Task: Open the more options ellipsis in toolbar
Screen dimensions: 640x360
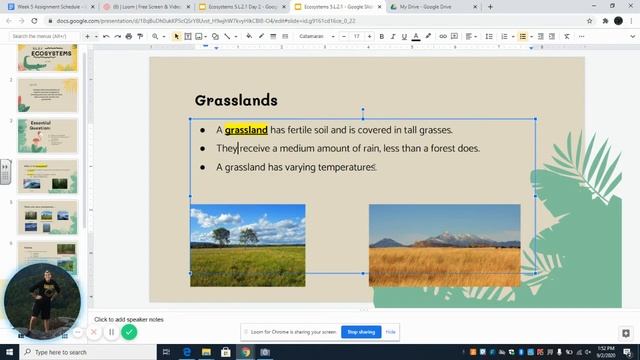Action: pos(581,36)
